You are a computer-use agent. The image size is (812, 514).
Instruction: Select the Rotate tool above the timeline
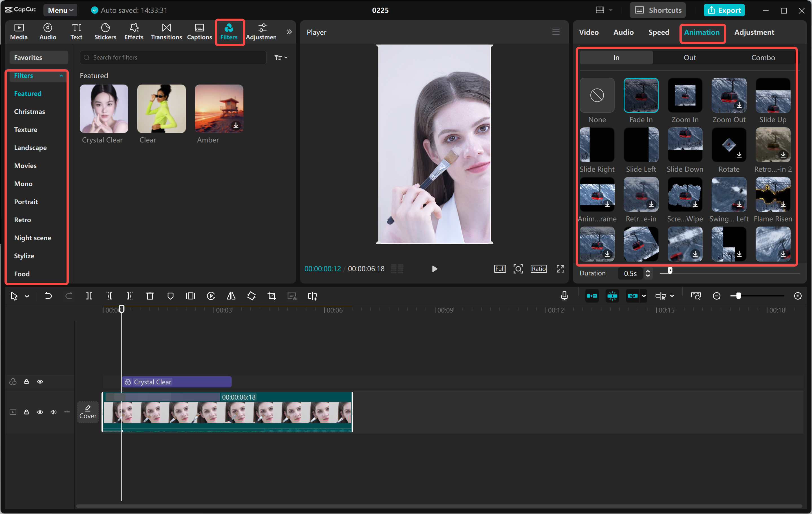coord(251,296)
